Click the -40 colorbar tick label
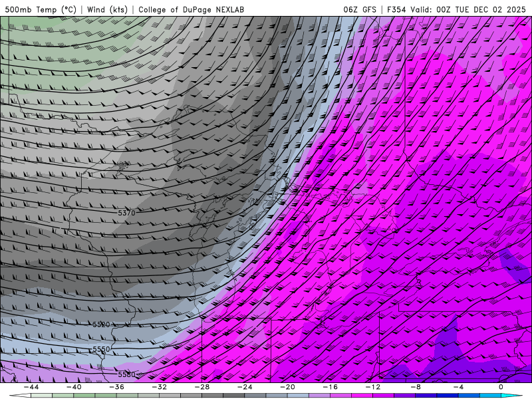Image resolution: width=532 pixels, height=399 pixels. (74, 387)
